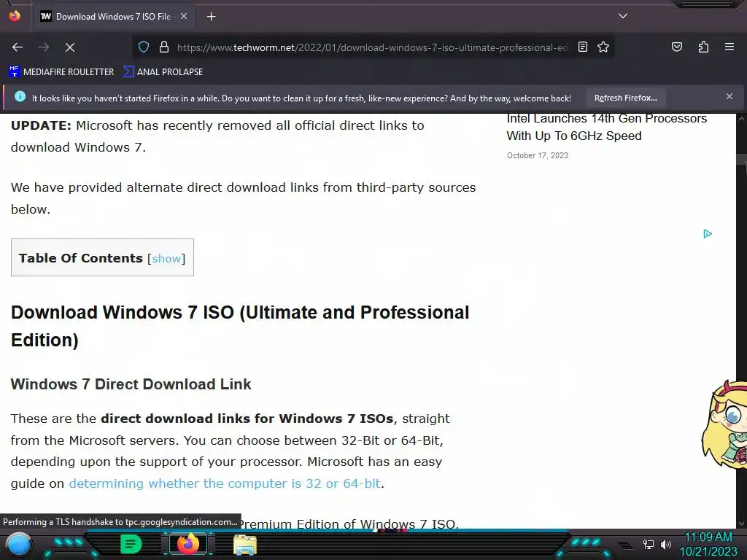Toggle reader view icon
The width and height of the screenshot is (747, 560).
pos(583,47)
